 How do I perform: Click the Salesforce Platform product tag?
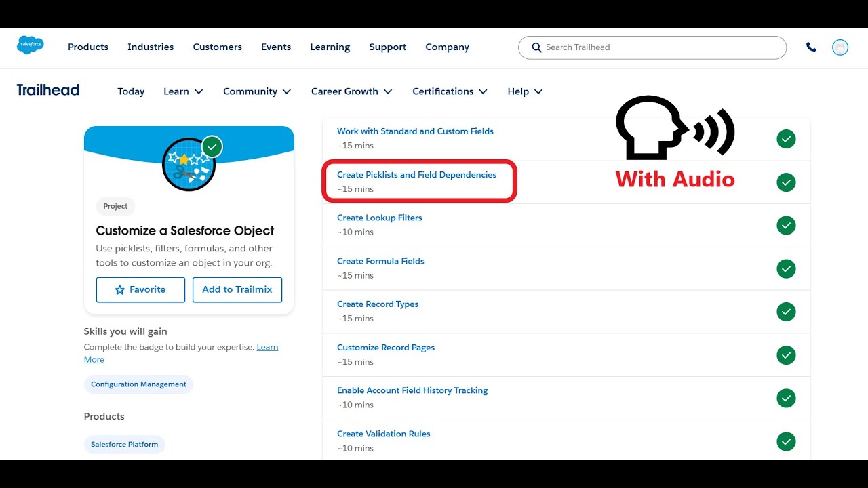(125, 445)
